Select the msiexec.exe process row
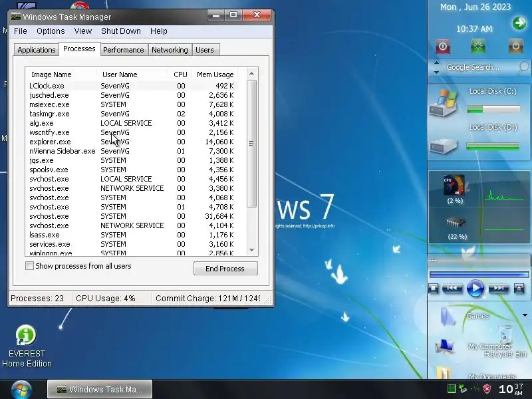Screen dimensions: 532x399 coord(132,104)
